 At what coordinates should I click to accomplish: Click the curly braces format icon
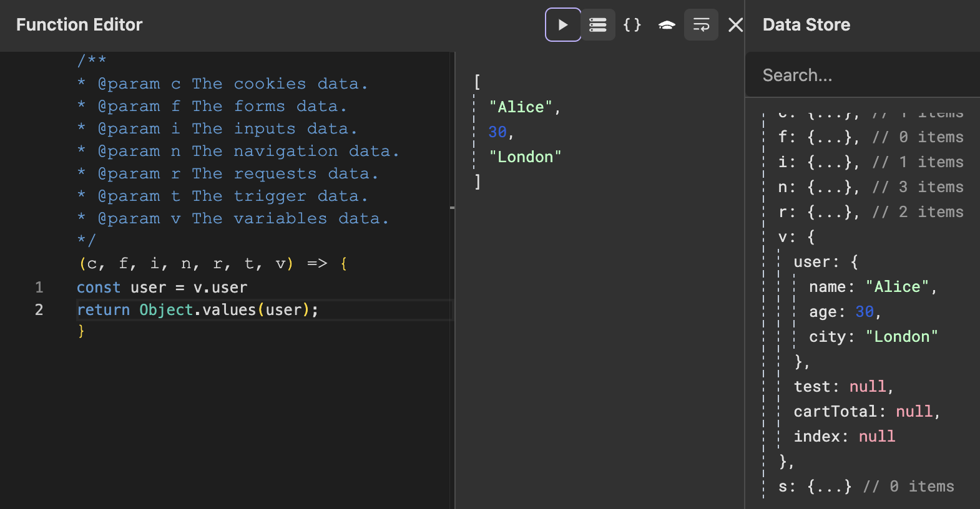(x=632, y=25)
